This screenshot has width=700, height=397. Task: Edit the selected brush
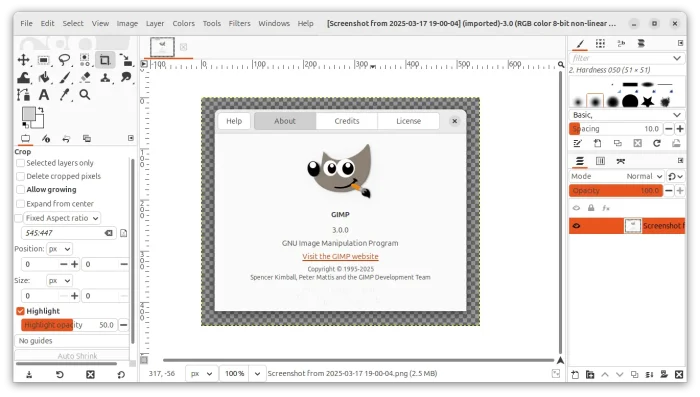pyautogui.click(x=578, y=143)
